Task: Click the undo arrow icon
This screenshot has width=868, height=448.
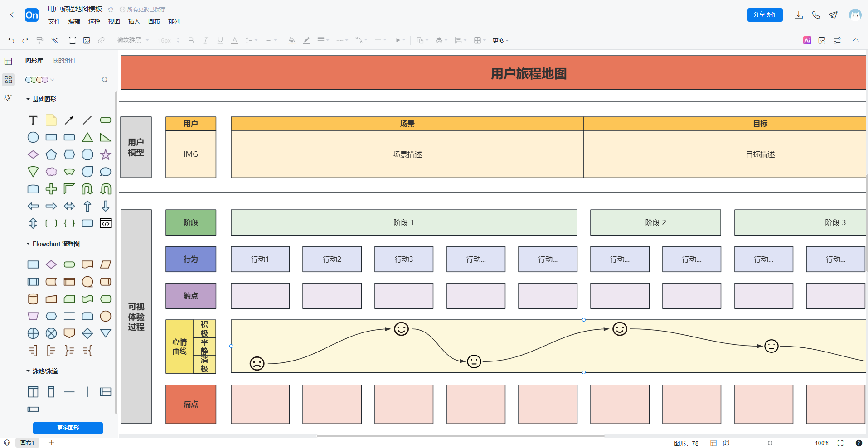Action: click(x=11, y=40)
